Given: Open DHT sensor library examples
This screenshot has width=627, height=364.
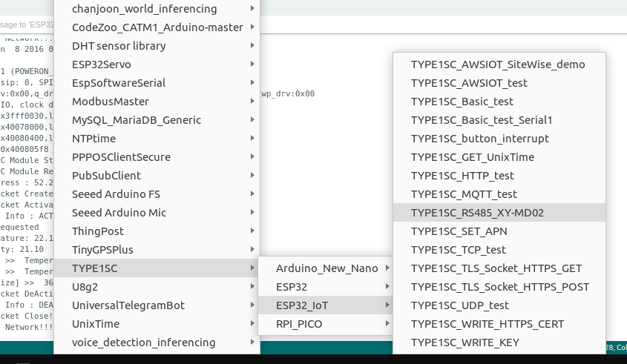Looking at the screenshot, I should 157,46.
